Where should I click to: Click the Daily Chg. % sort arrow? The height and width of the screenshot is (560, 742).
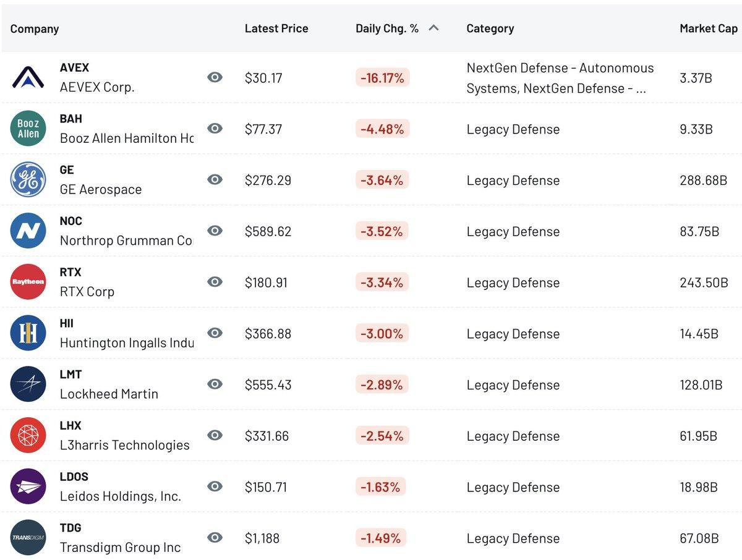click(x=433, y=28)
